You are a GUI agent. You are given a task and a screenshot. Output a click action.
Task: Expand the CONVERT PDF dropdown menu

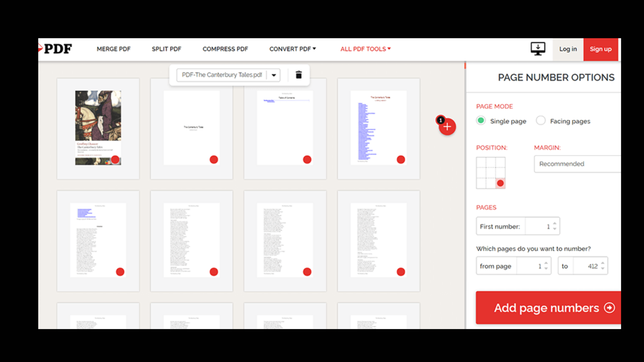tap(292, 49)
